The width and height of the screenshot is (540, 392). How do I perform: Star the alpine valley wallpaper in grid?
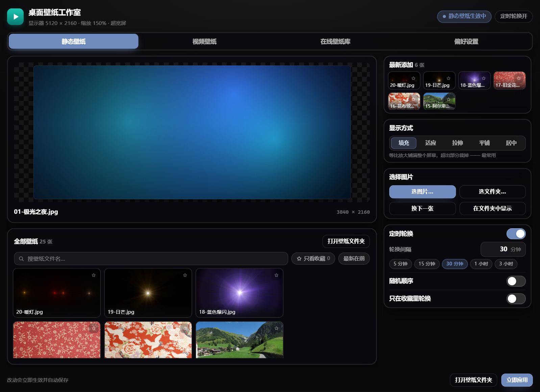(x=276, y=328)
